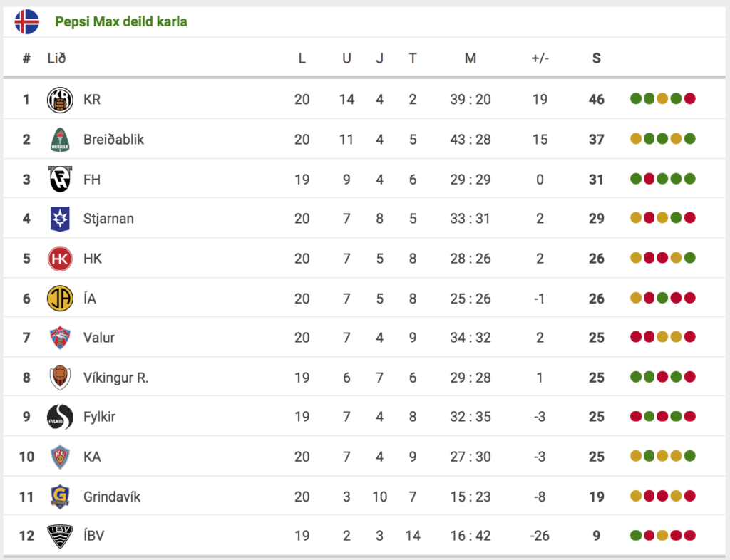Click the KR club crest
The height and width of the screenshot is (560, 730).
(x=60, y=100)
